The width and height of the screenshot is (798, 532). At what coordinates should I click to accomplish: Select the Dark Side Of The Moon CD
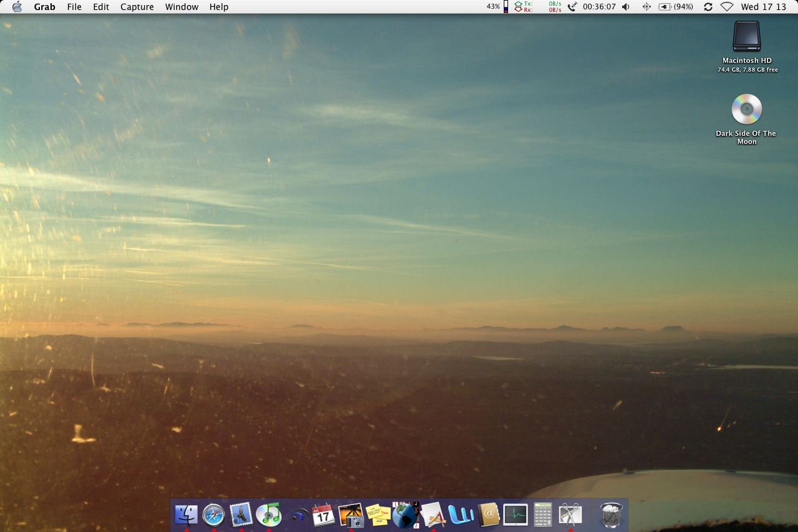(747, 110)
